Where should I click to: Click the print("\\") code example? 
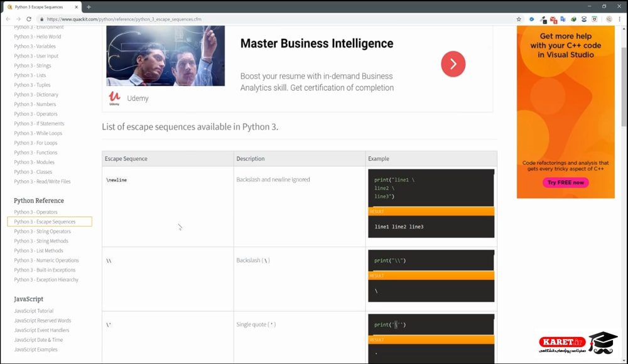[x=390, y=260]
